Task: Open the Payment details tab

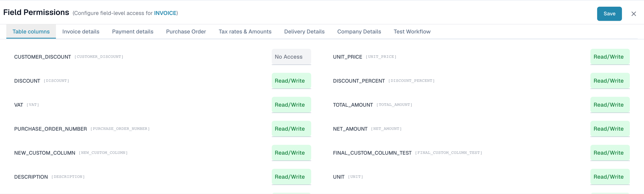Action: click(x=133, y=31)
